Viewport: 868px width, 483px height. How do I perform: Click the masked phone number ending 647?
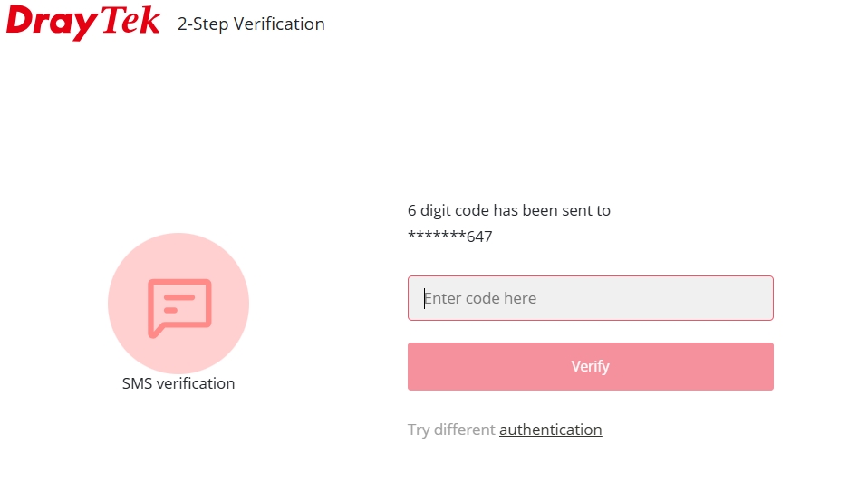coord(450,237)
